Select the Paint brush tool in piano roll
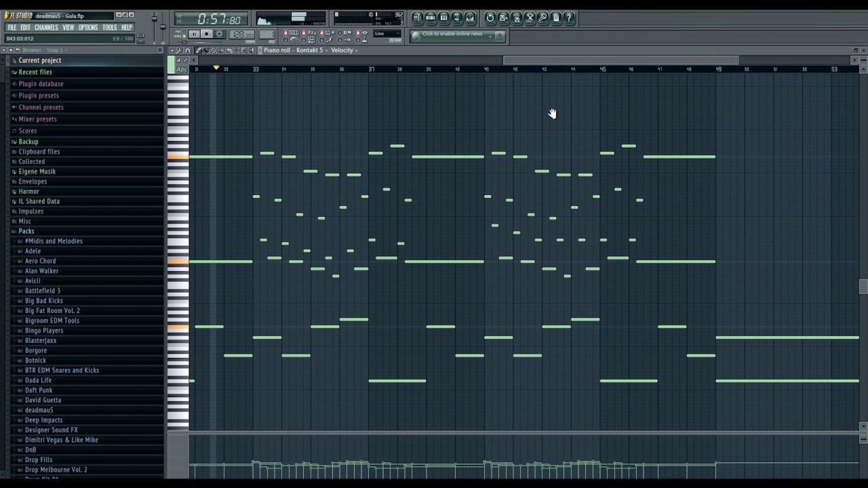868x488 pixels. [205, 50]
